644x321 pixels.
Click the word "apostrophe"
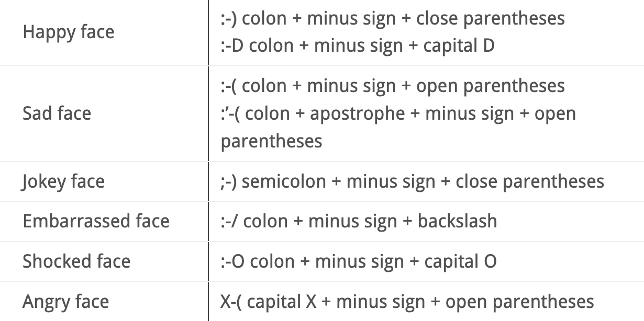point(357,113)
